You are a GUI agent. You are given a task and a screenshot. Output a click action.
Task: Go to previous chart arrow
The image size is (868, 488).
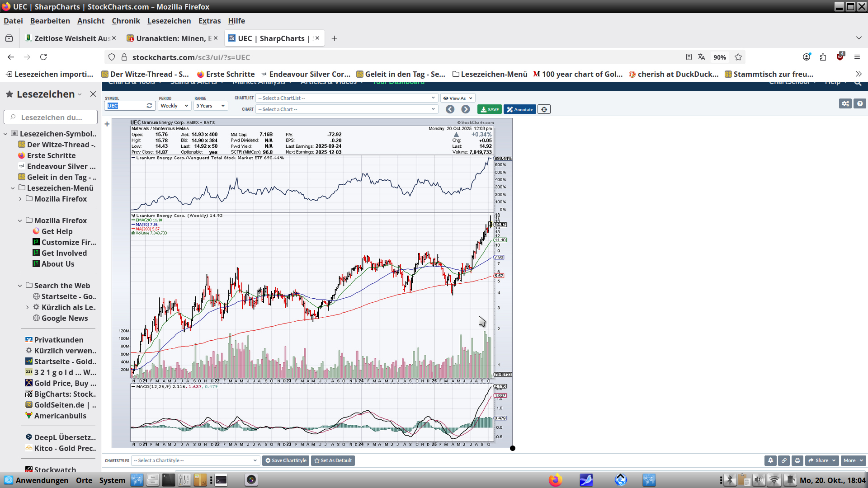450,109
